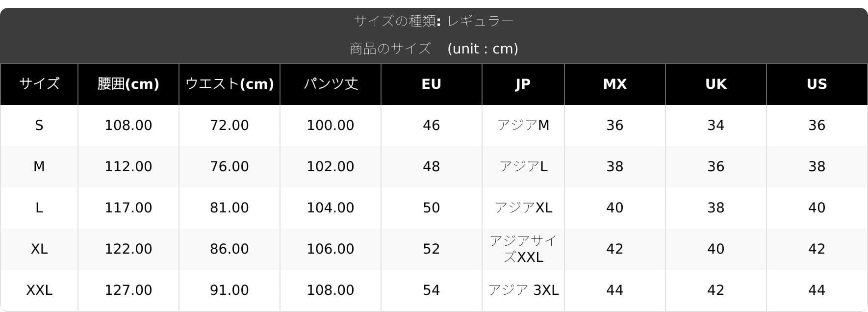Screen dimensions: 868x312
Task: Click the 108.00 hip value for size S
Action: pyautogui.click(x=128, y=126)
